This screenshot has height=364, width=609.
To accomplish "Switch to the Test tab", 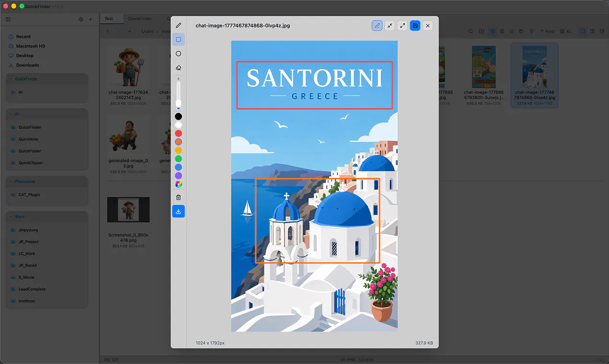I will tap(111, 19).
